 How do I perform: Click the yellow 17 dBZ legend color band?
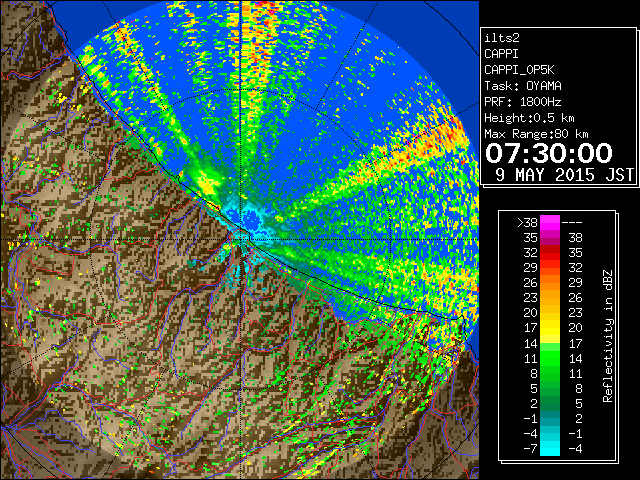click(x=550, y=328)
